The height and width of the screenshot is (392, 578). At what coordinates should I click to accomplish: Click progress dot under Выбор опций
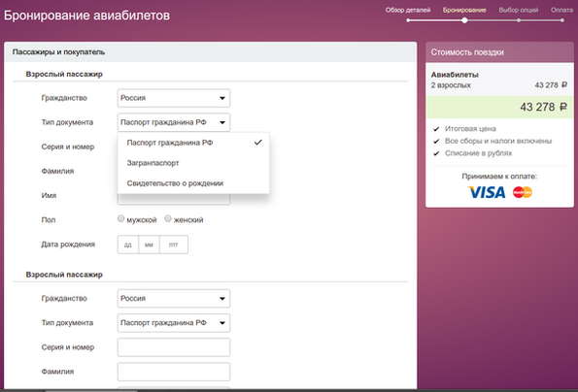click(x=519, y=20)
